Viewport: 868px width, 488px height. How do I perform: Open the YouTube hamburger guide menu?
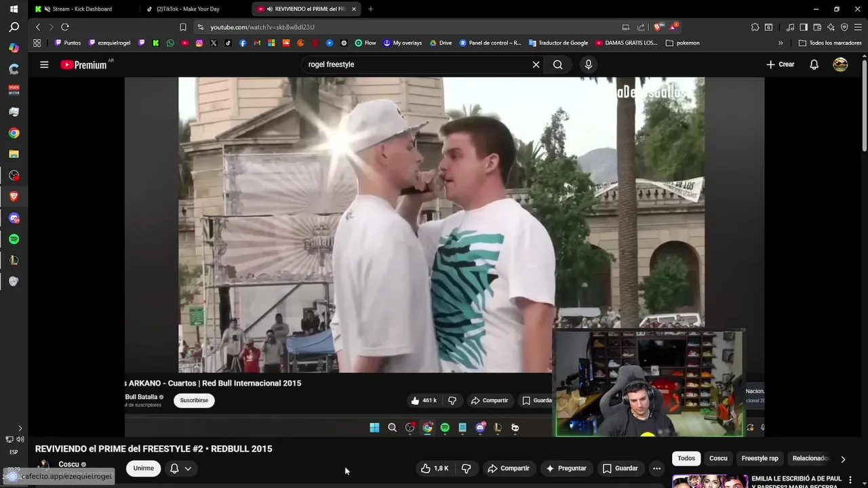pos(44,64)
